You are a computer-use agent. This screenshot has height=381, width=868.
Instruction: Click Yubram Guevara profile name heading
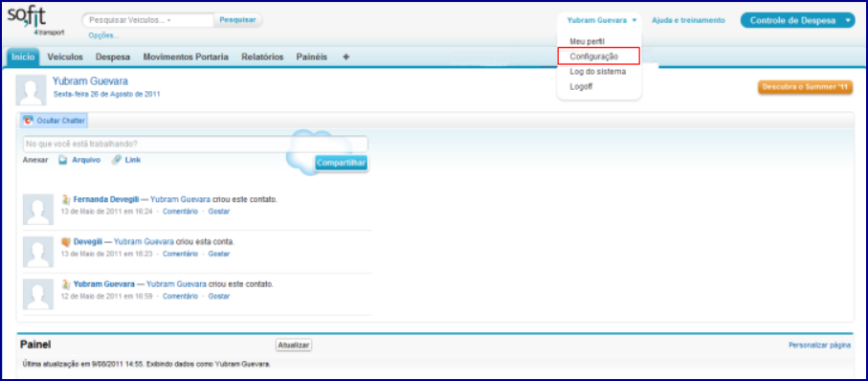click(x=90, y=81)
